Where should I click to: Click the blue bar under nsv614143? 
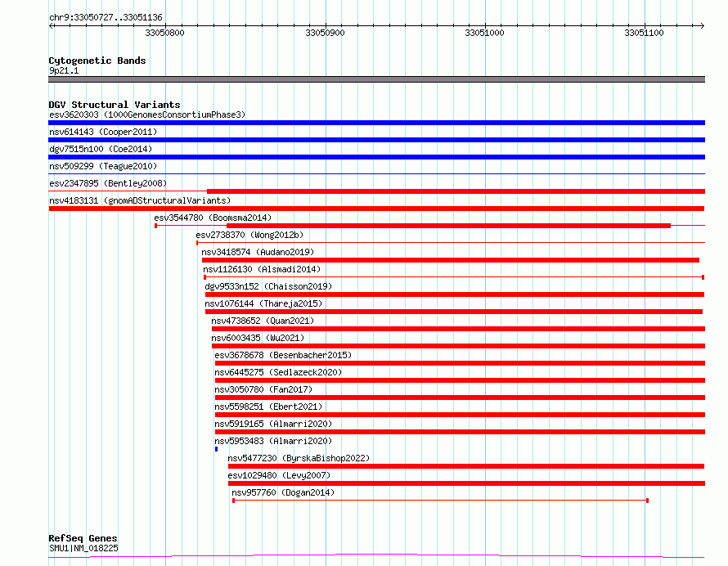click(376, 140)
